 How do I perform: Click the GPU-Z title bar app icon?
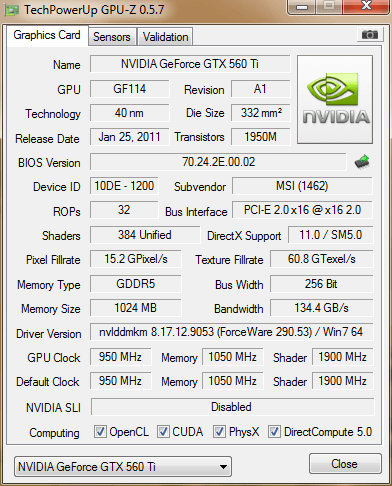tap(11, 10)
